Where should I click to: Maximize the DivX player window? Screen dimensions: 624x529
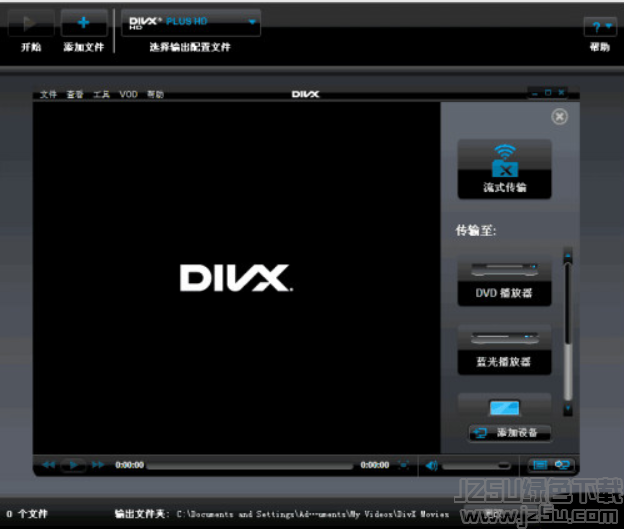point(548,93)
